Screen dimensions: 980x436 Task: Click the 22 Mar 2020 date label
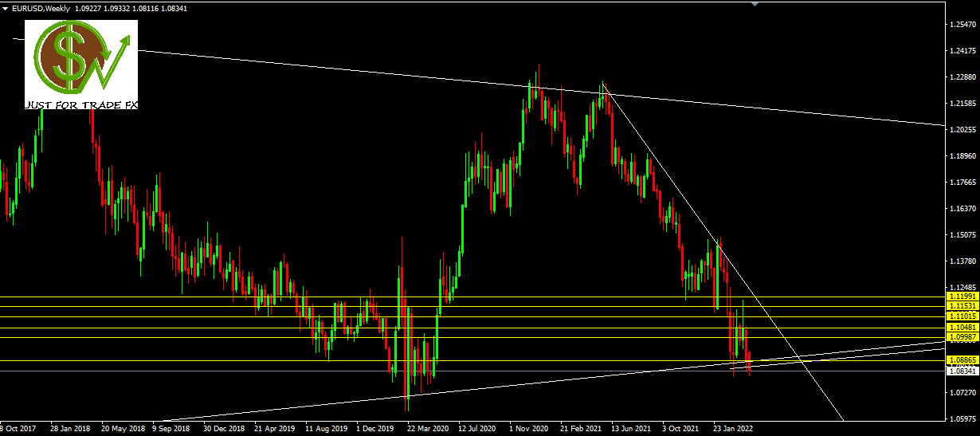click(x=426, y=428)
